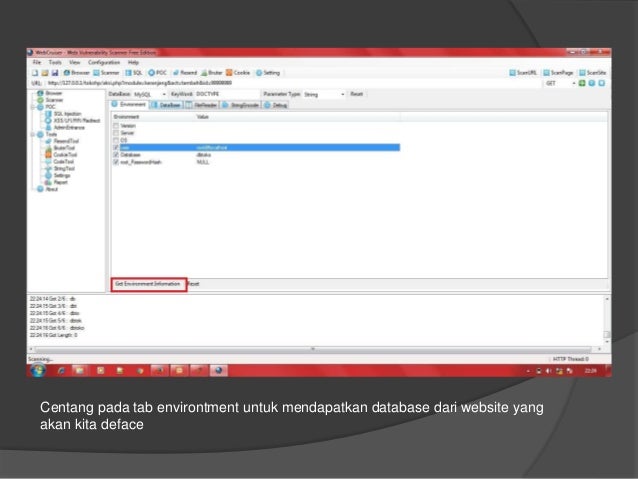
Task: Click the Save disk toolbar icon
Action: (x=55, y=73)
